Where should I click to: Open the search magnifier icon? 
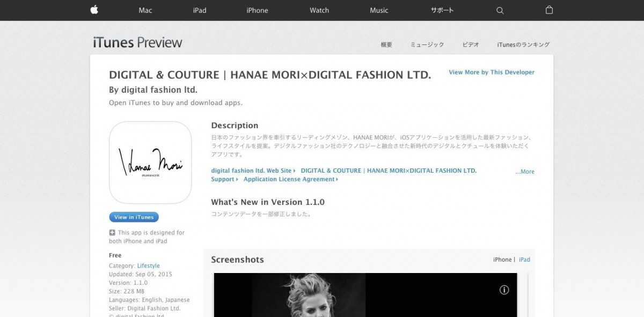pos(500,10)
